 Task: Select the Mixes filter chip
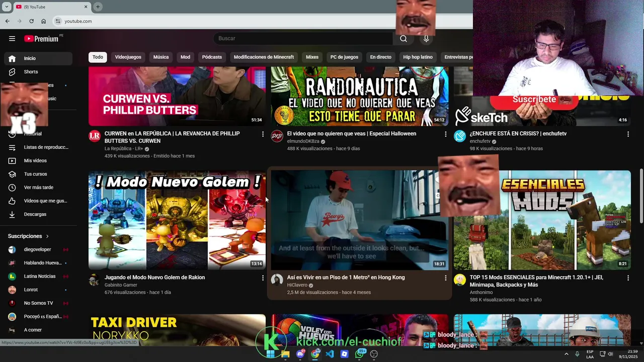312,57
